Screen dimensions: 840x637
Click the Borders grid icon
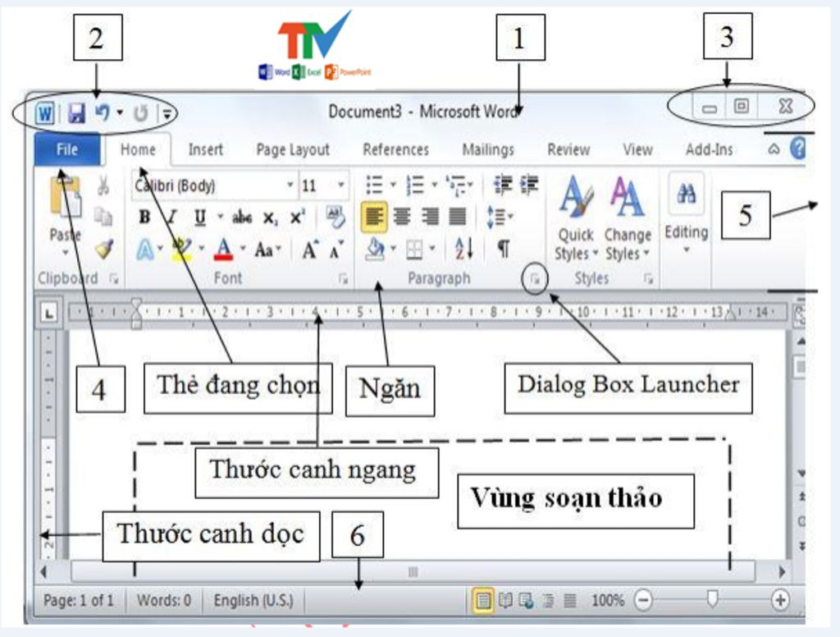(414, 250)
